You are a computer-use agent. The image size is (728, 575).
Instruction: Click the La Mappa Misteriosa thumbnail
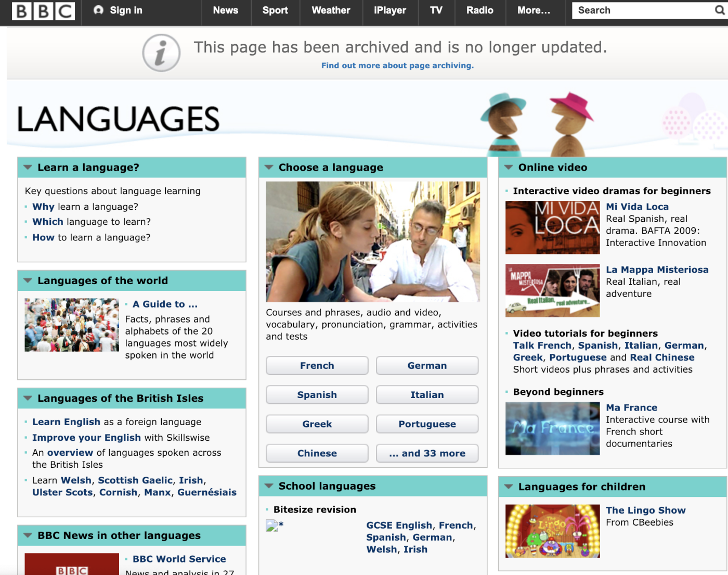553,290
